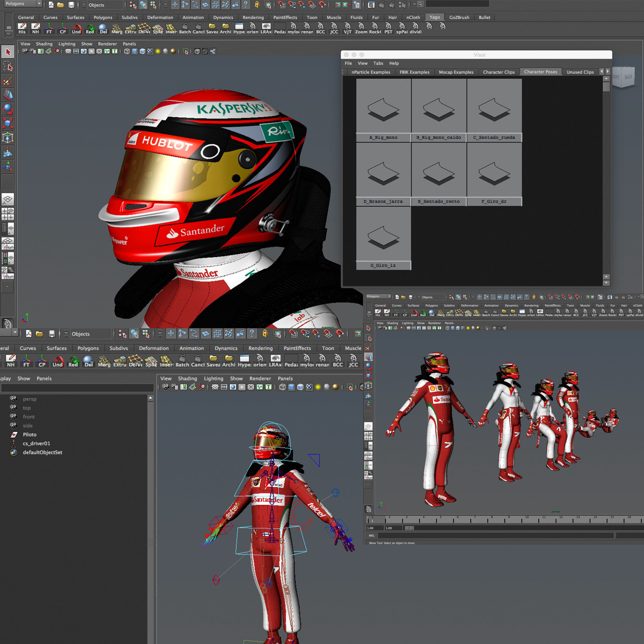
Task: Click the Visor tab scroll left arrow
Action: [x=601, y=72]
